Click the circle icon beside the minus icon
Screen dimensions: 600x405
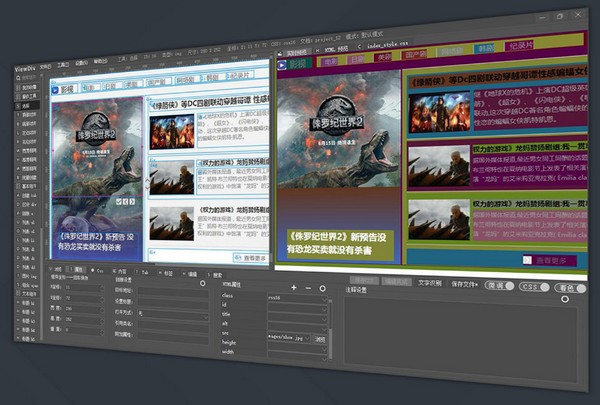pyautogui.click(x=322, y=288)
